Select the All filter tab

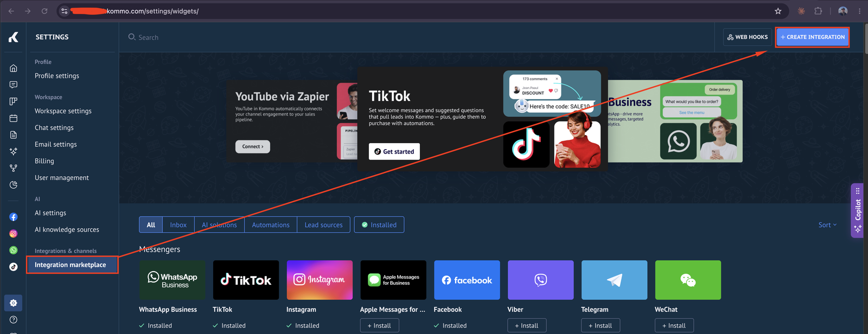(x=151, y=224)
